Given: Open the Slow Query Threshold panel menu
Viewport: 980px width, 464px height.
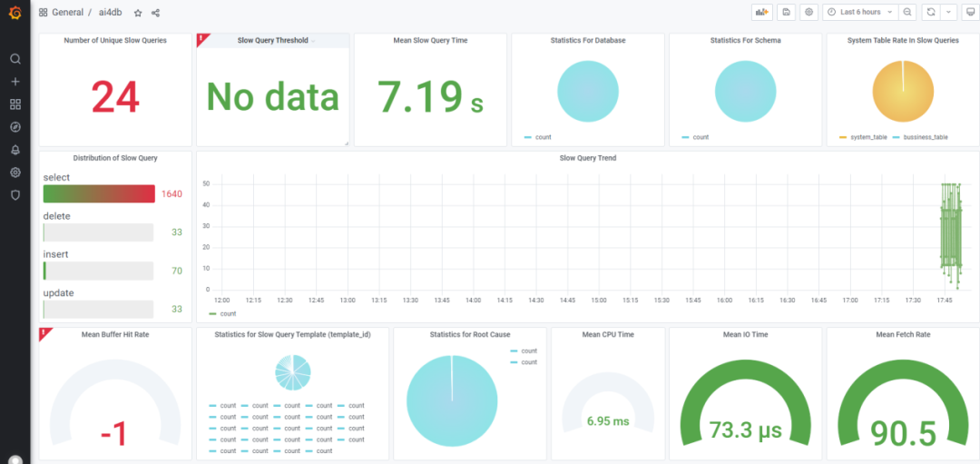Looking at the screenshot, I should (272, 41).
